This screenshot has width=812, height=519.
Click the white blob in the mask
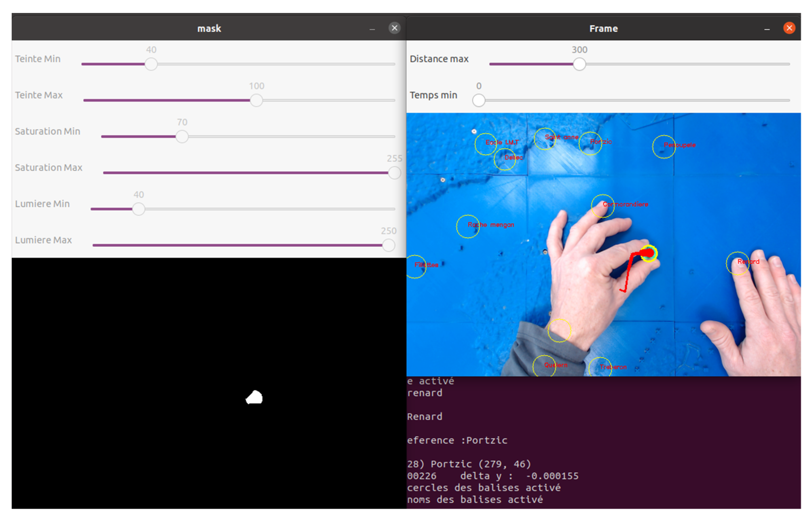tap(255, 398)
